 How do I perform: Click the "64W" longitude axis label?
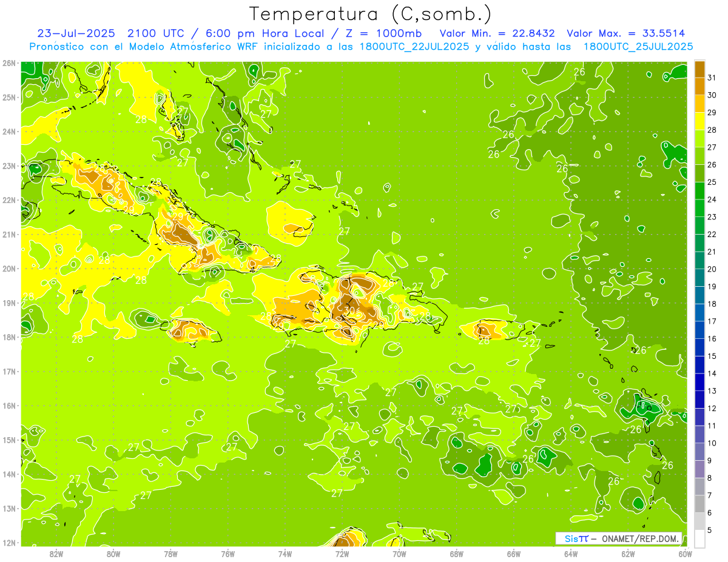(571, 554)
